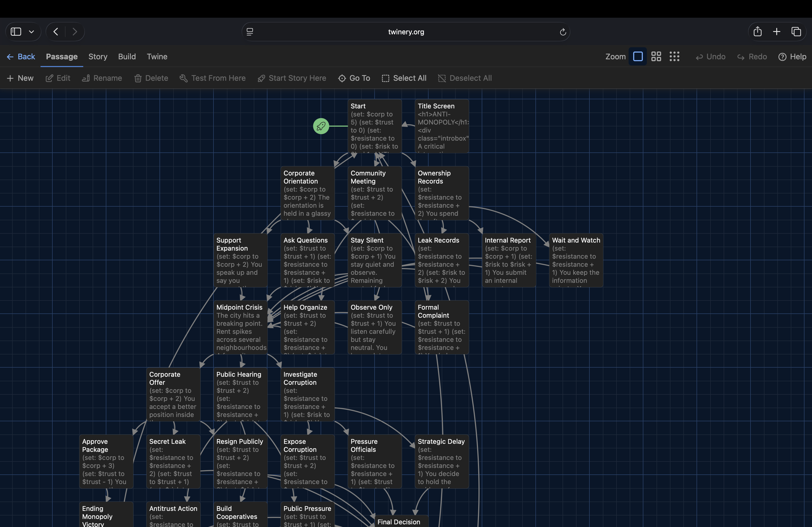Select the Observe Only passage
Viewport: 812px width, 527px height.
[375, 328]
